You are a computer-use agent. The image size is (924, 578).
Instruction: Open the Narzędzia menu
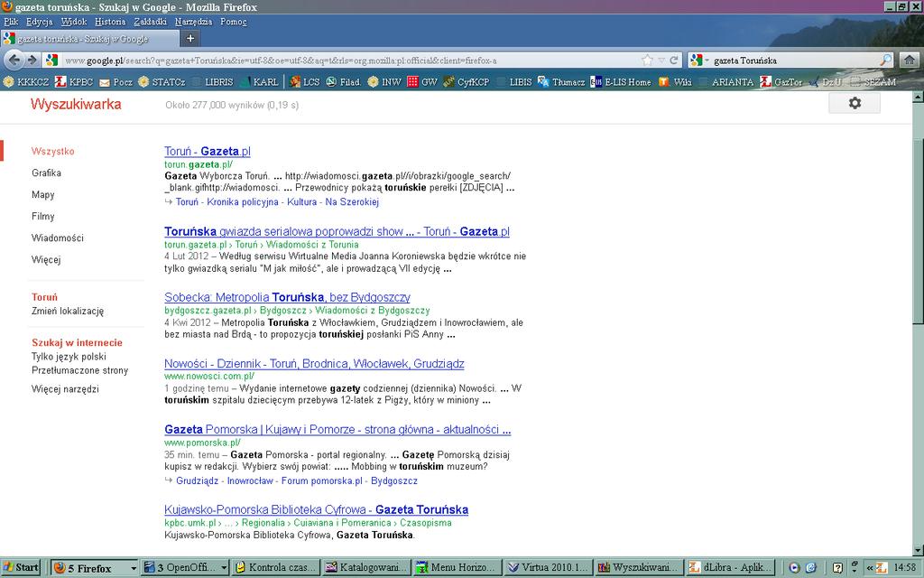tap(193, 22)
